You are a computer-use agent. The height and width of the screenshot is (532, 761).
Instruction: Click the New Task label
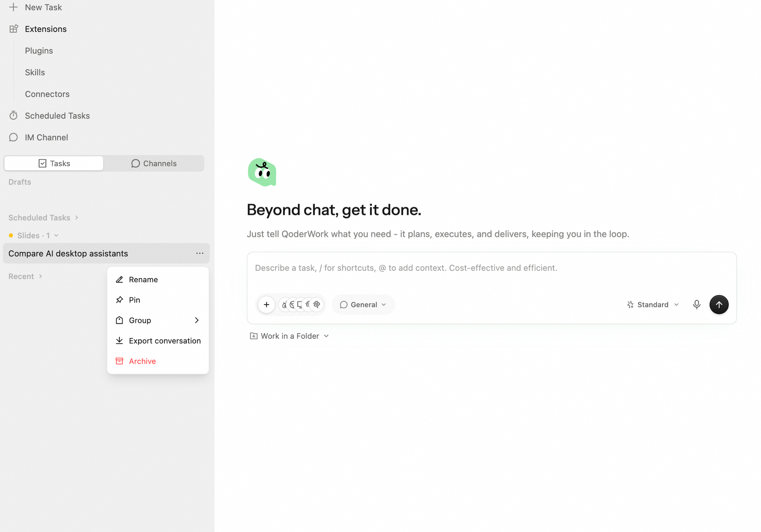tap(43, 7)
